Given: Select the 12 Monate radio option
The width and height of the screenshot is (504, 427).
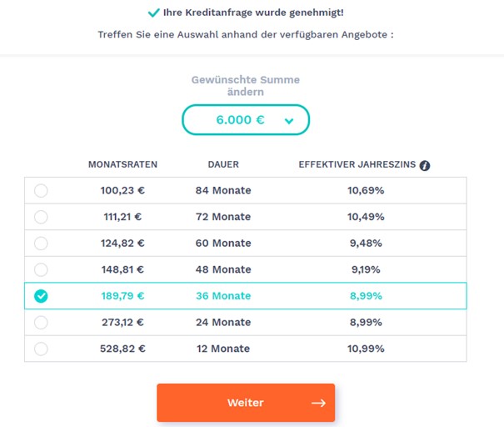Looking at the screenshot, I should click(41, 349).
